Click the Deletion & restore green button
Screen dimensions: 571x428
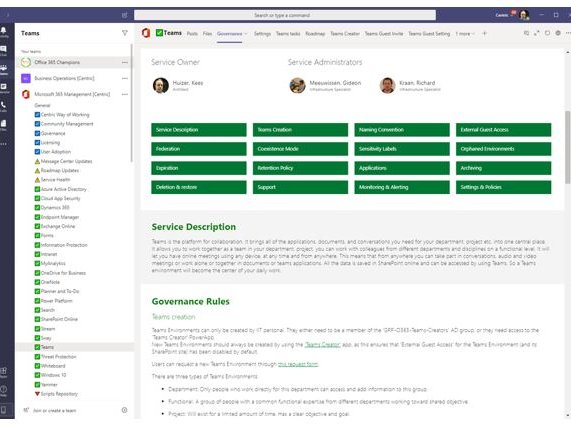[x=199, y=187]
